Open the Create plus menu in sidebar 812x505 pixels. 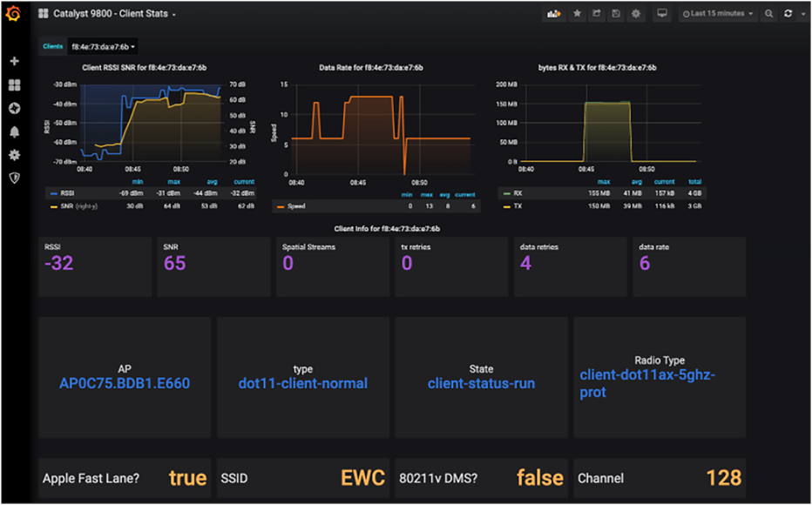click(x=15, y=61)
